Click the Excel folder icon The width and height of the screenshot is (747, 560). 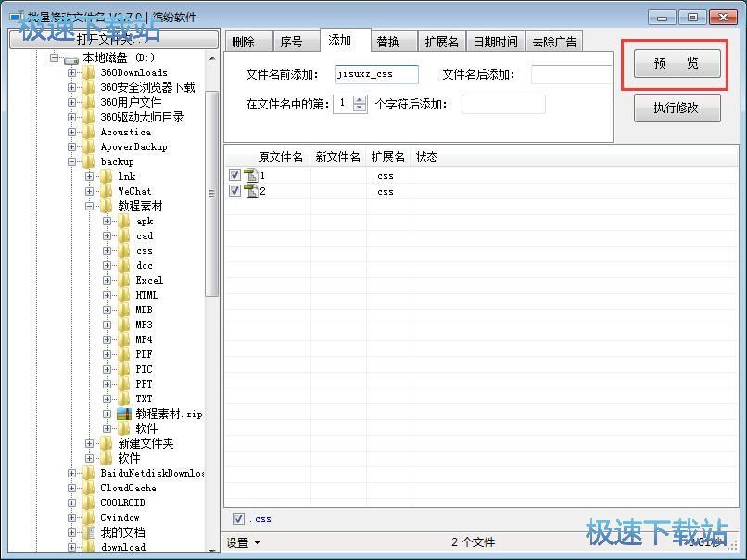point(124,280)
